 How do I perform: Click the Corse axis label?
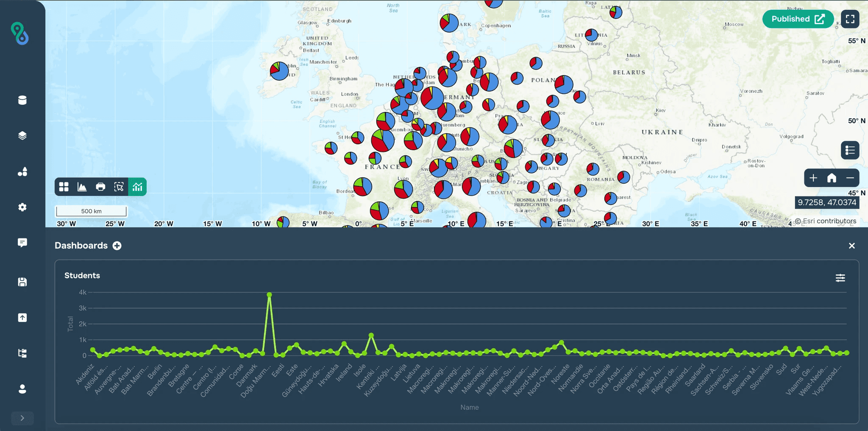[x=236, y=372]
